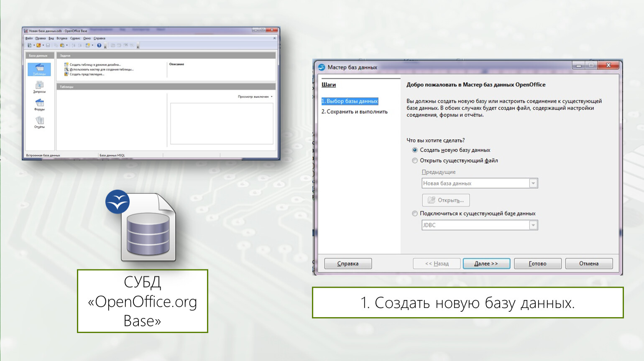Image resolution: width=644 pixels, height=361 pixels.
Task: Click the Open file toolbar icon in Base
Action: click(38, 45)
